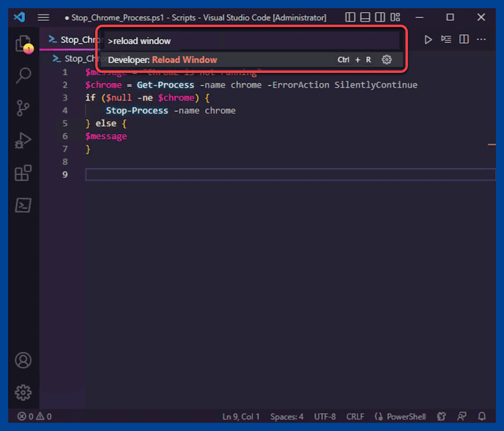This screenshot has height=431, width=504.
Task: Toggle the bottom panel layout
Action: pos(365,17)
